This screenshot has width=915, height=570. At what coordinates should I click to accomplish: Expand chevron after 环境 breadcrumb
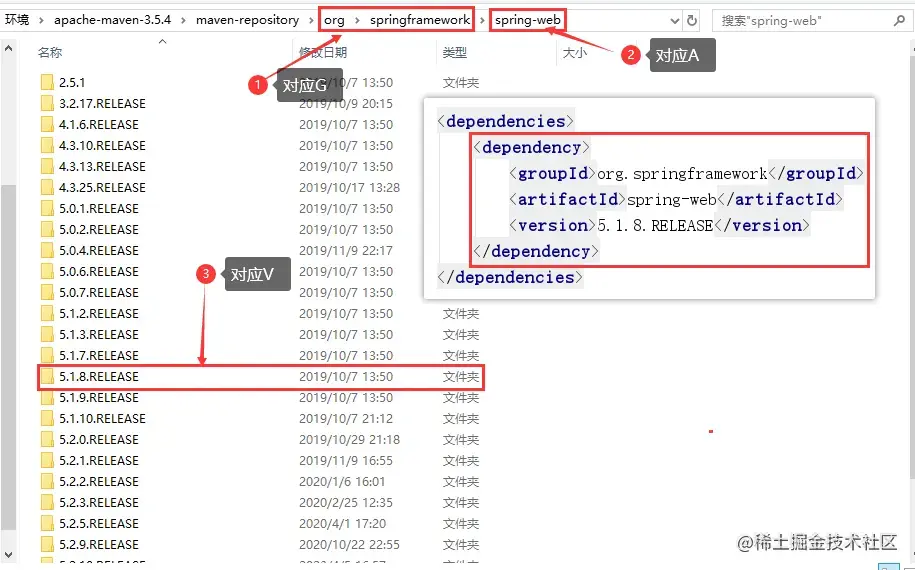[x=41, y=20]
